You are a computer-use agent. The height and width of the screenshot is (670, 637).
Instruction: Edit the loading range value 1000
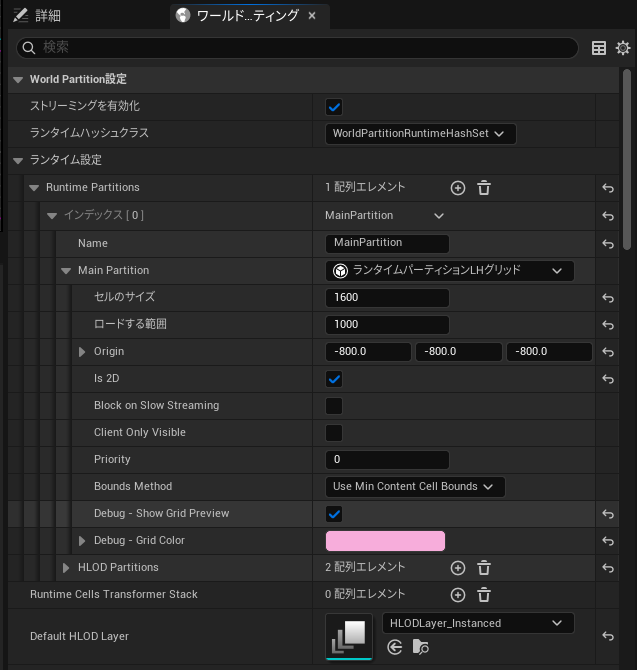pos(387,325)
